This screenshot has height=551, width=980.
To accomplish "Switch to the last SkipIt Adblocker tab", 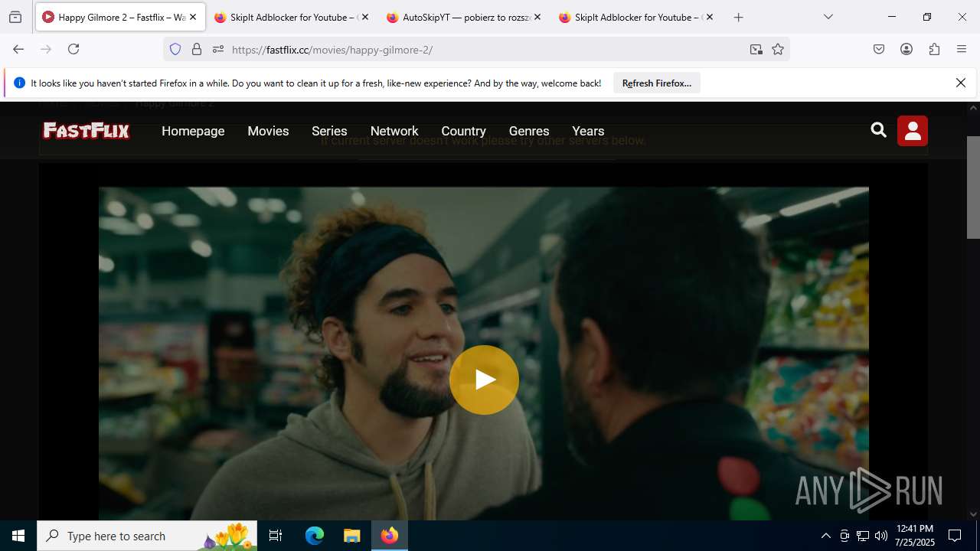I will 636,17.
